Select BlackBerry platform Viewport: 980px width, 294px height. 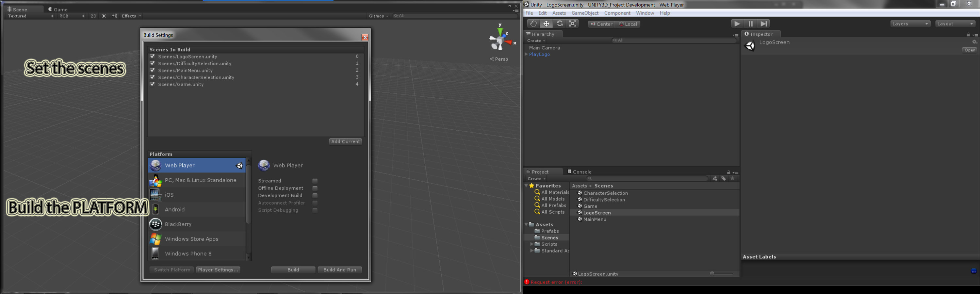point(197,224)
